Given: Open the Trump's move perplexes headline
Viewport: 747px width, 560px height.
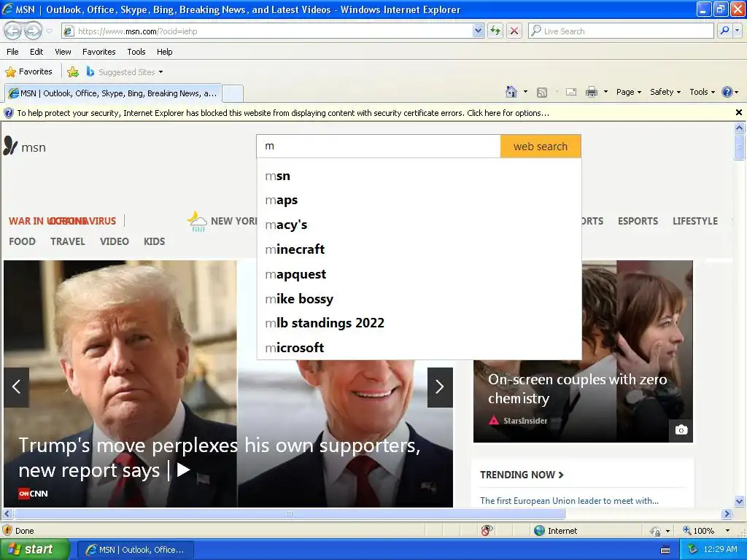Looking at the screenshot, I should (x=219, y=458).
